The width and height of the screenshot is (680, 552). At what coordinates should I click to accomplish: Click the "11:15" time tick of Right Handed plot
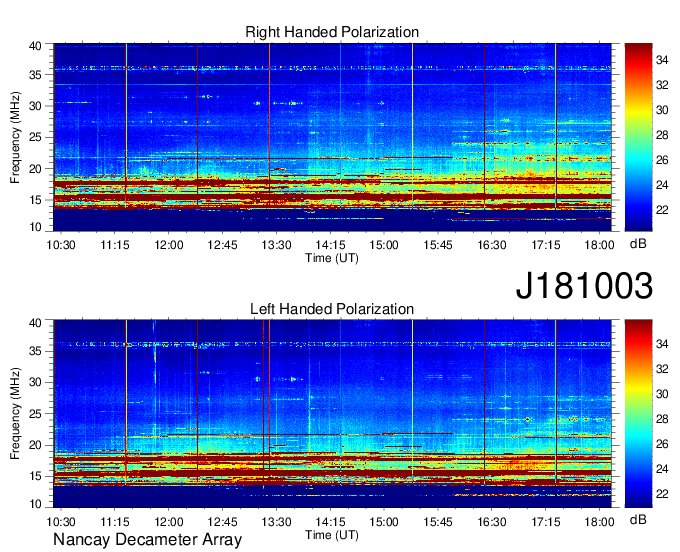115,245
